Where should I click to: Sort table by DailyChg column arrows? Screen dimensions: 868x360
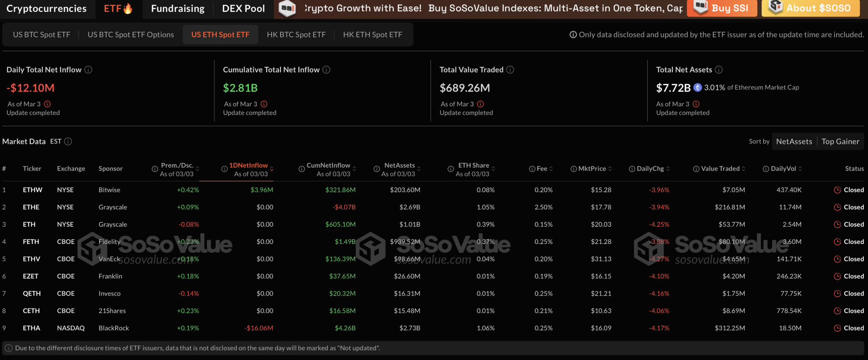tap(668, 169)
